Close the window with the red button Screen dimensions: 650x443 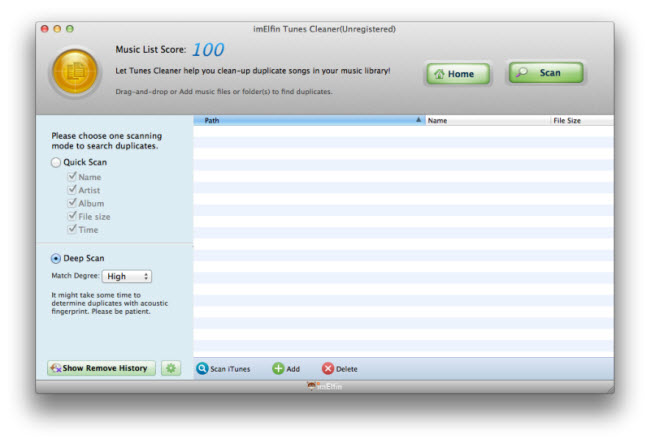point(45,29)
